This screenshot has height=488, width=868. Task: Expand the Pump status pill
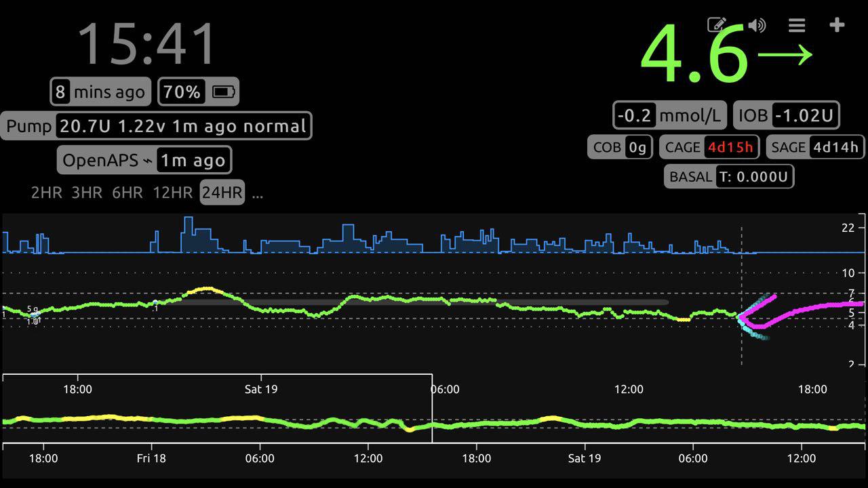[x=156, y=126]
